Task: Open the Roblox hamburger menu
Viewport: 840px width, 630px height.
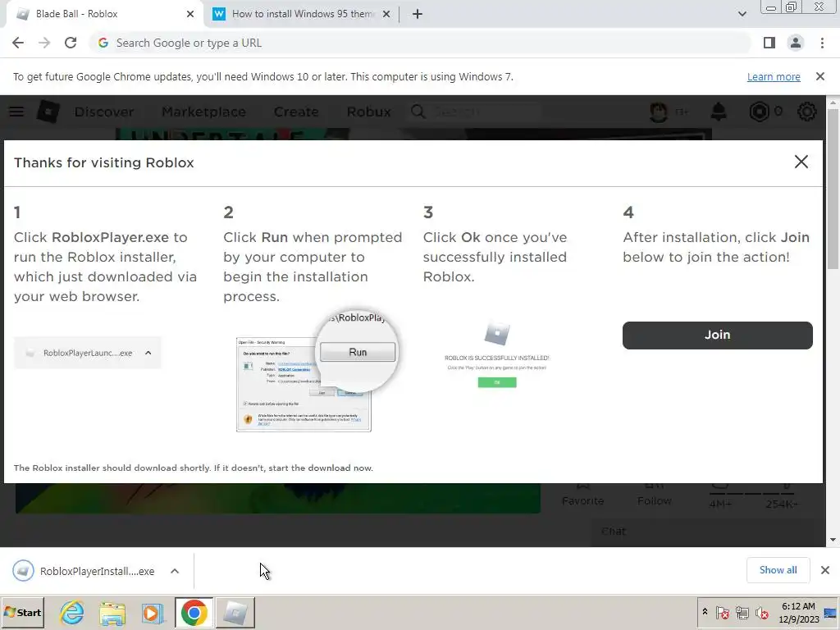Action: [x=16, y=112]
